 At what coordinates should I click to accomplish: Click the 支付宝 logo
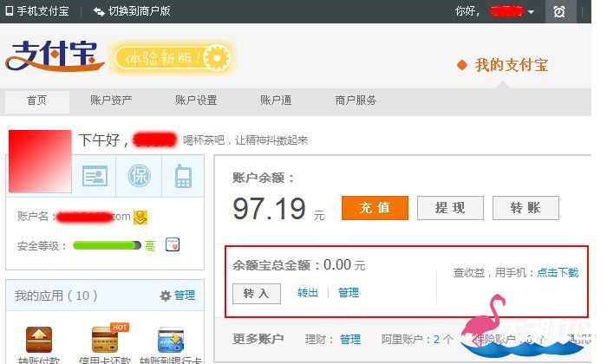point(54,56)
